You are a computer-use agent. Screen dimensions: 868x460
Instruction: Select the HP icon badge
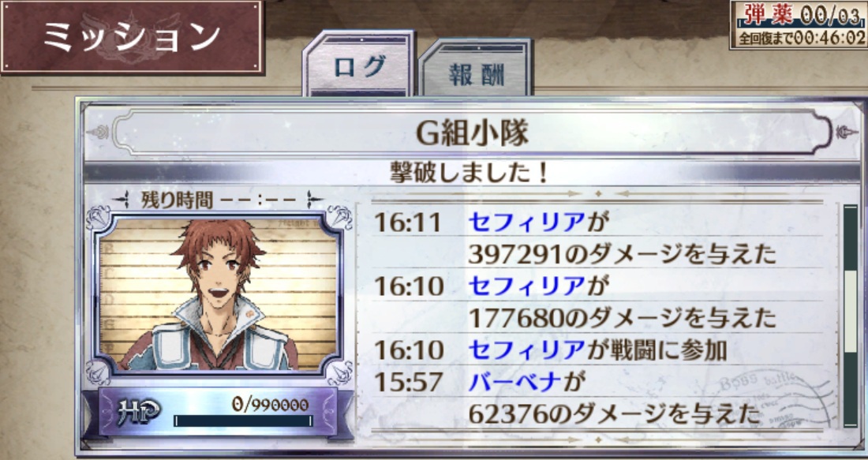click(139, 413)
